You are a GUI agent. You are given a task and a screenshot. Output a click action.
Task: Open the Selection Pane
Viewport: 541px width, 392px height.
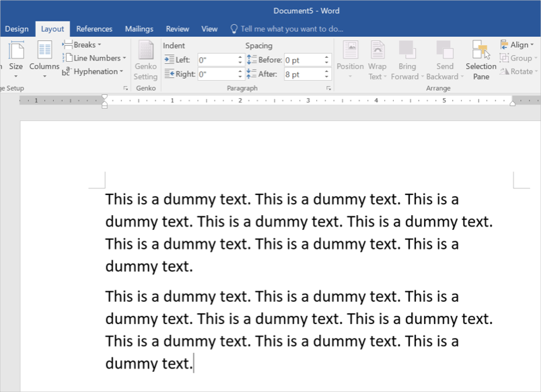[480, 59]
